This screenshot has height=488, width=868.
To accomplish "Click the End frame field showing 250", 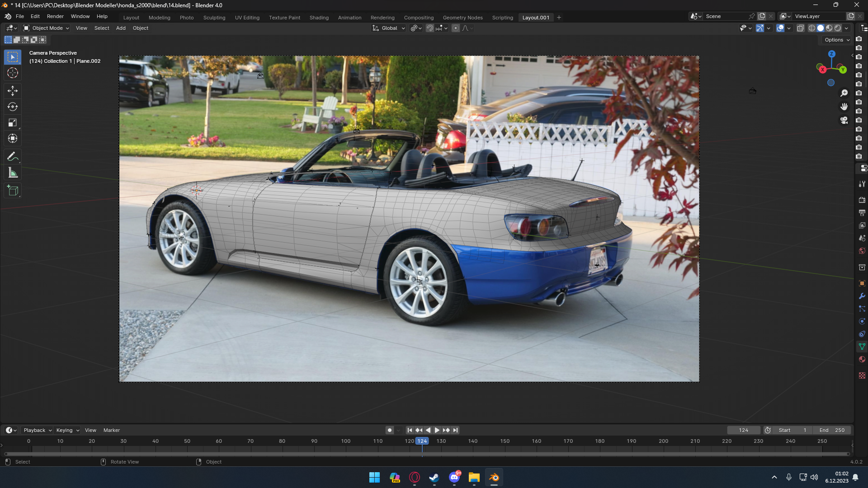I will tap(832, 430).
